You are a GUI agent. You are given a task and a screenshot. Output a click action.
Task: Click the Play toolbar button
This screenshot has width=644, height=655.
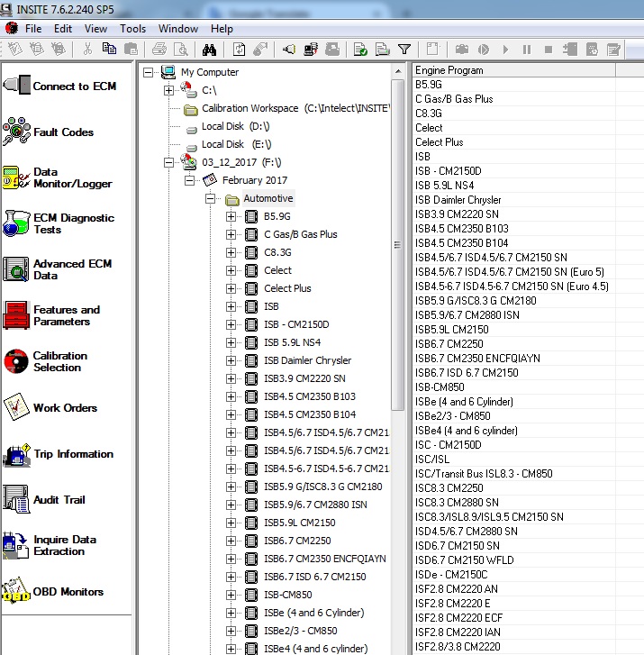[505, 50]
